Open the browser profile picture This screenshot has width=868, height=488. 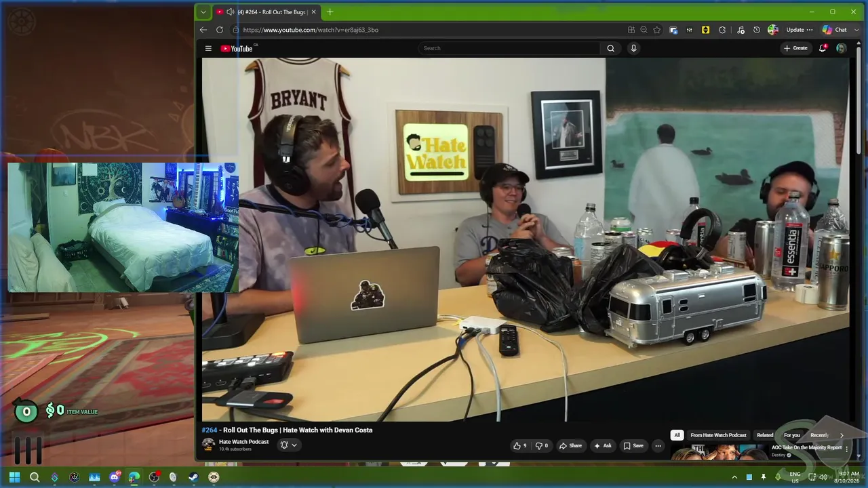(x=773, y=30)
